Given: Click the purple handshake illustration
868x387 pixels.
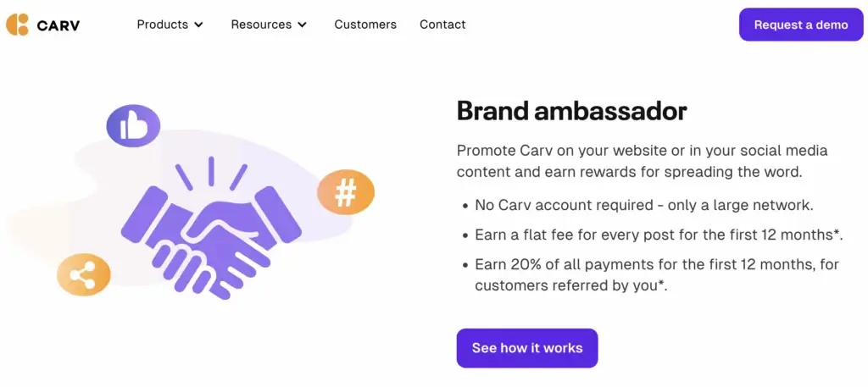Looking at the screenshot, I should [x=211, y=240].
